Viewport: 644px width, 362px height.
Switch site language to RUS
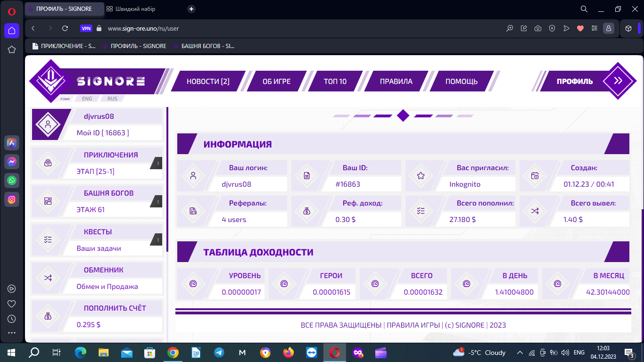[x=113, y=99]
